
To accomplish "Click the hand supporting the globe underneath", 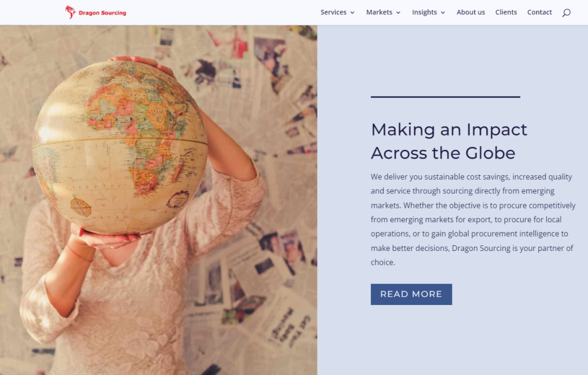I will click(109, 237).
